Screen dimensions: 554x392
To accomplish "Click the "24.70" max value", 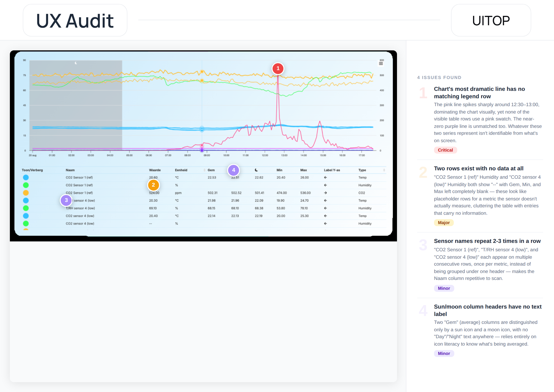I will coord(304,200).
